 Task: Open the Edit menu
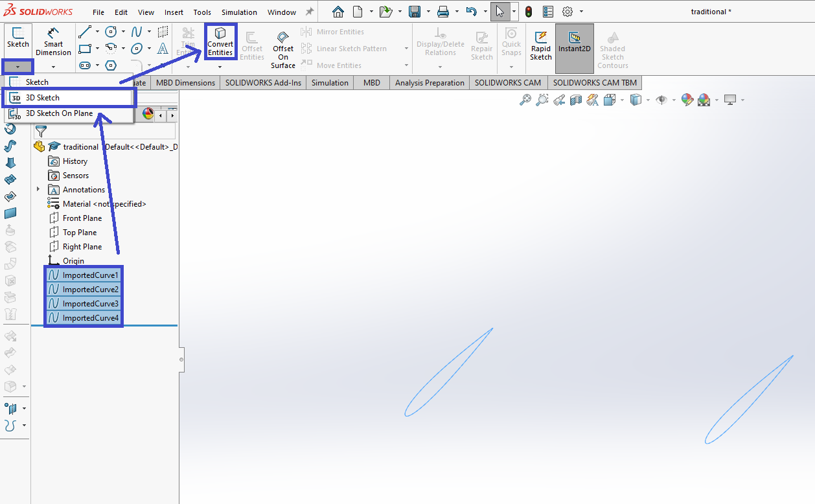[121, 12]
